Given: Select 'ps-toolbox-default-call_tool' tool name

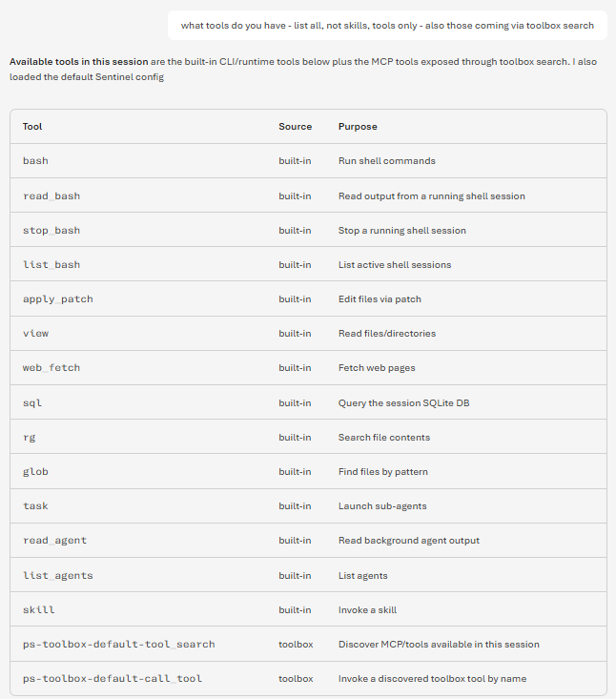Looking at the screenshot, I should click(x=113, y=678).
